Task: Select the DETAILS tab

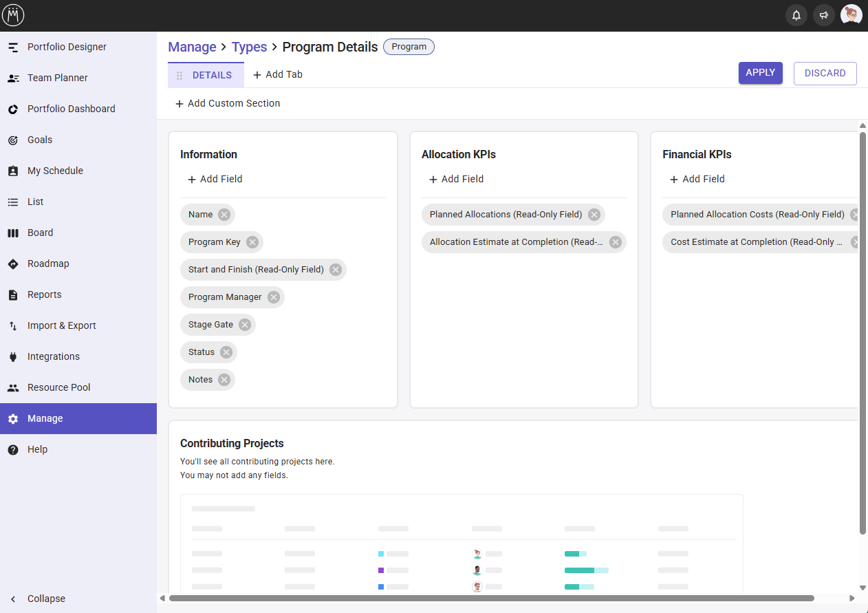Action: point(211,75)
